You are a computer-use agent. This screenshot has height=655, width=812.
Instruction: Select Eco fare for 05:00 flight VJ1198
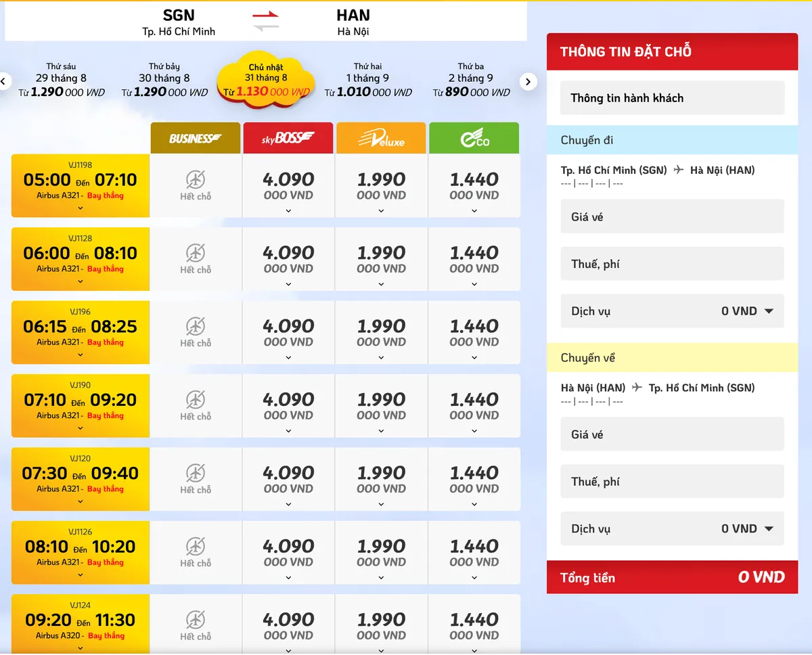click(x=474, y=186)
